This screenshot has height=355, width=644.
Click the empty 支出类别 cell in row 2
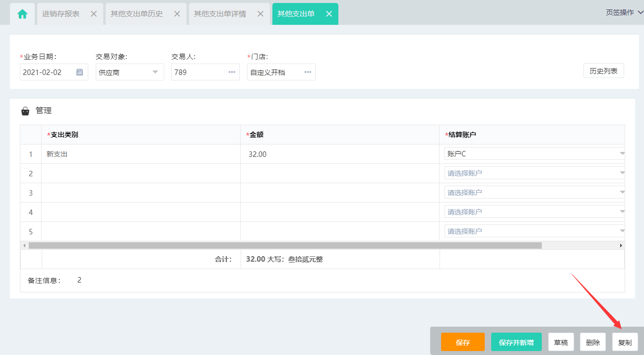click(x=141, y=173)
